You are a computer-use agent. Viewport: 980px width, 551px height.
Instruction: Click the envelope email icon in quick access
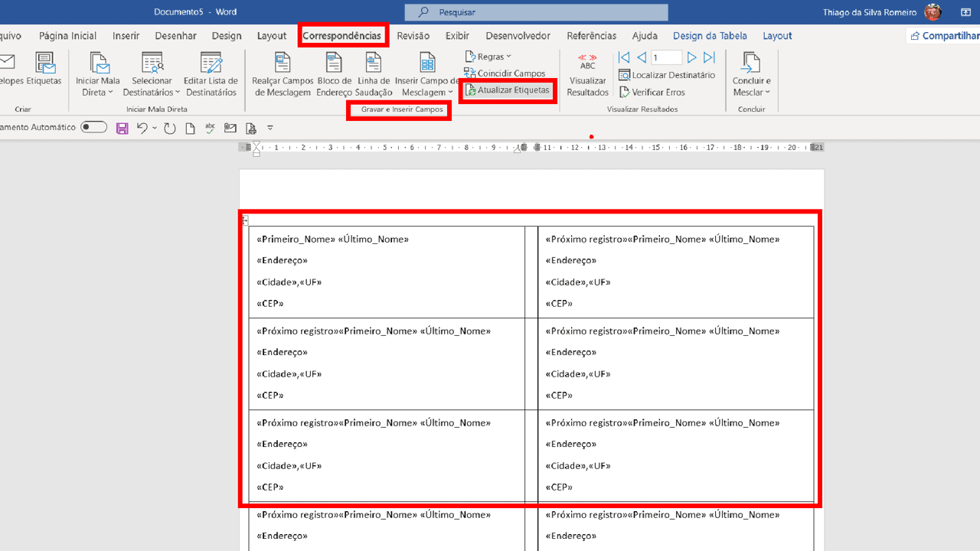pos(230,128)
